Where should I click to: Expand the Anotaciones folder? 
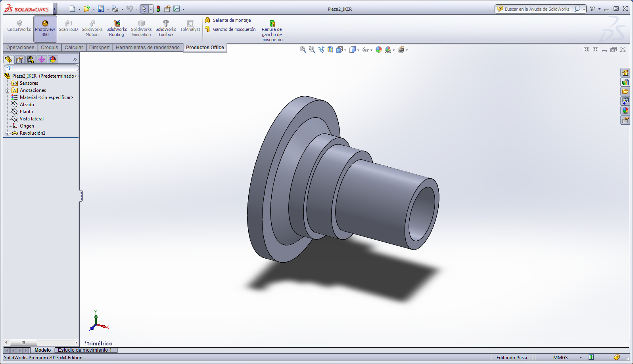coord(7,91)
